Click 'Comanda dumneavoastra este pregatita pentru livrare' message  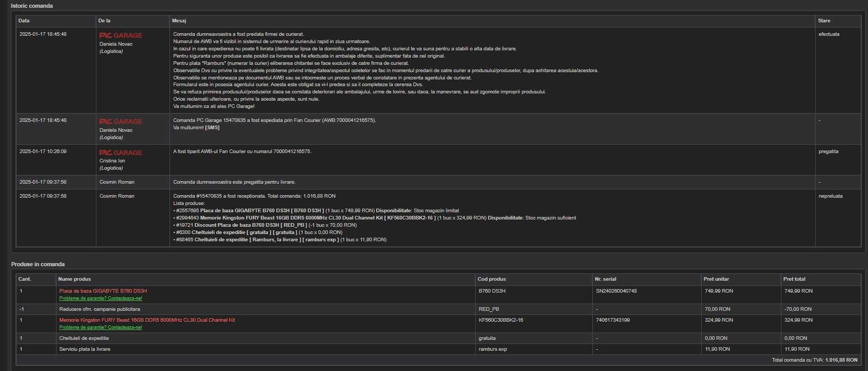coord(234,182)
